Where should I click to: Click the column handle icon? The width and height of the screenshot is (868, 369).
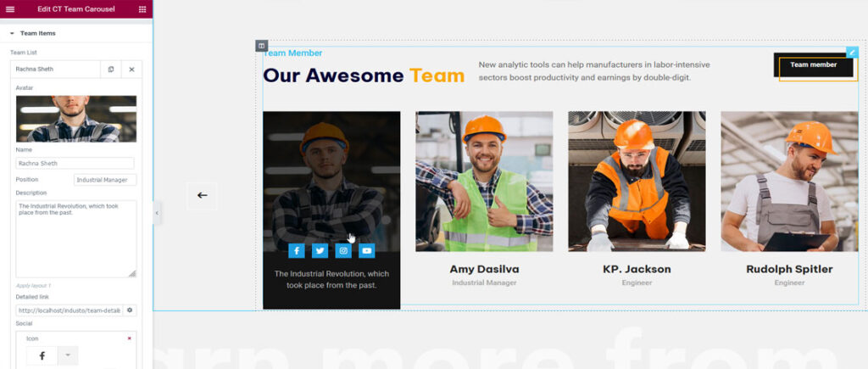262,46
